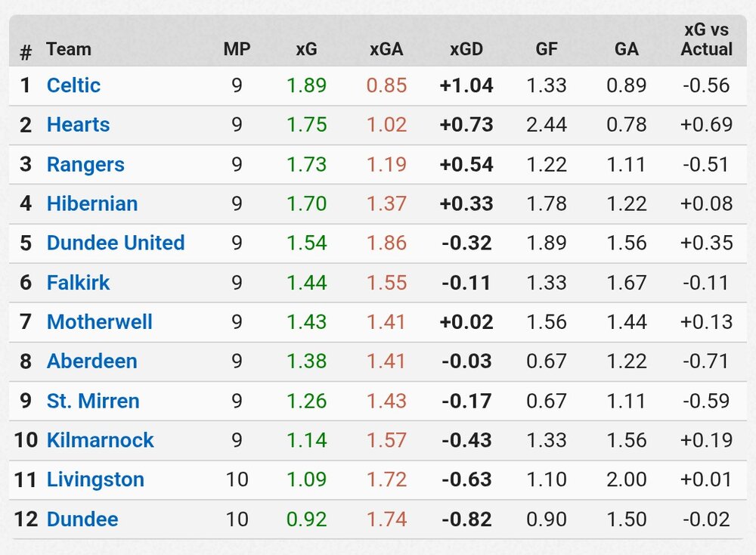Select the Falkirk team link
The width and height of the screenshot is (756, 555).
tap(79, 283)
